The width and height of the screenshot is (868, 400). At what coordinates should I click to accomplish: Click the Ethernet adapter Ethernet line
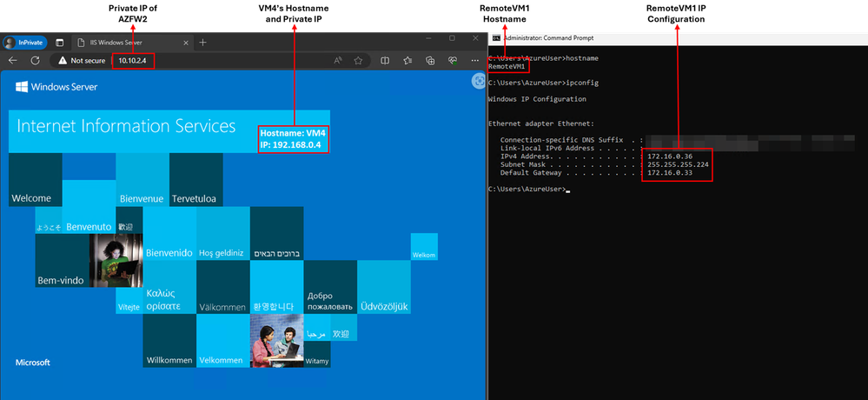click(541, 123)
